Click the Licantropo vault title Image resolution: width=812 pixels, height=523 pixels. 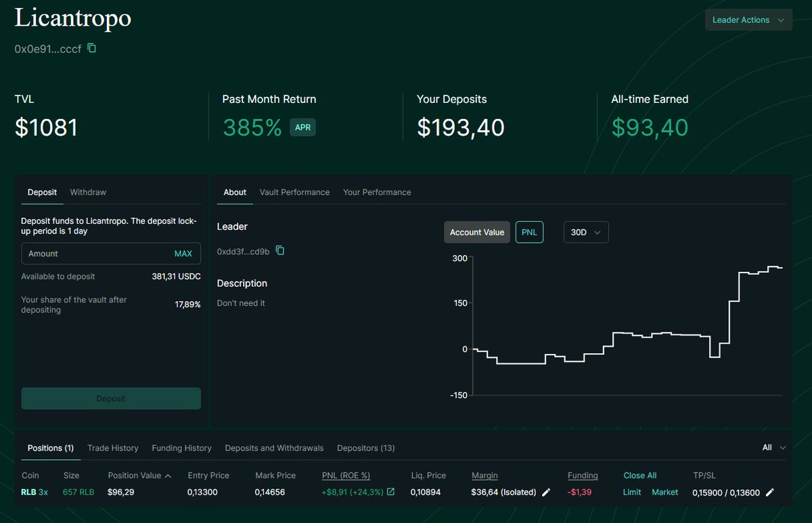point(73,18)
